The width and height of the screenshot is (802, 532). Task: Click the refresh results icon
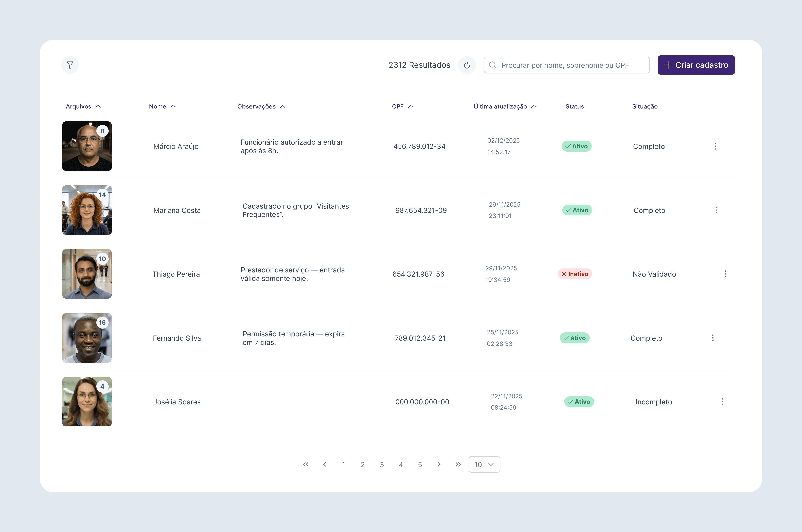(467, 65)
